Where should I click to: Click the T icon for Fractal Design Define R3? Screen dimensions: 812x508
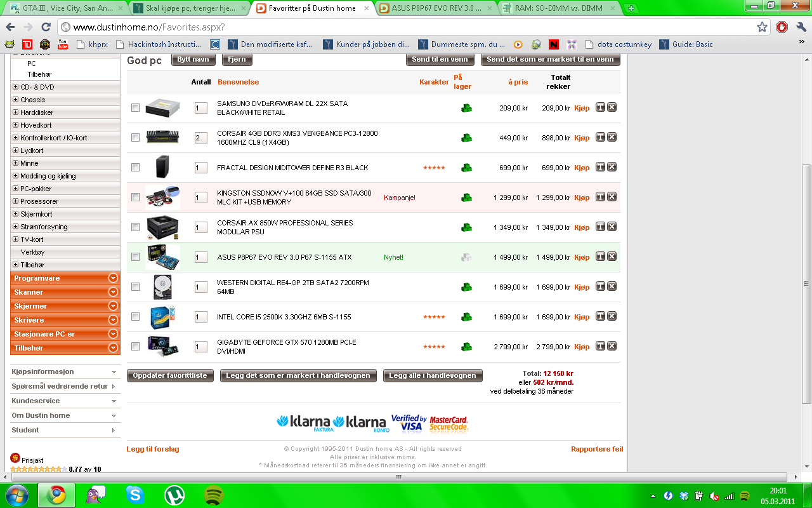pyautogui.click(x=600, y=167)
